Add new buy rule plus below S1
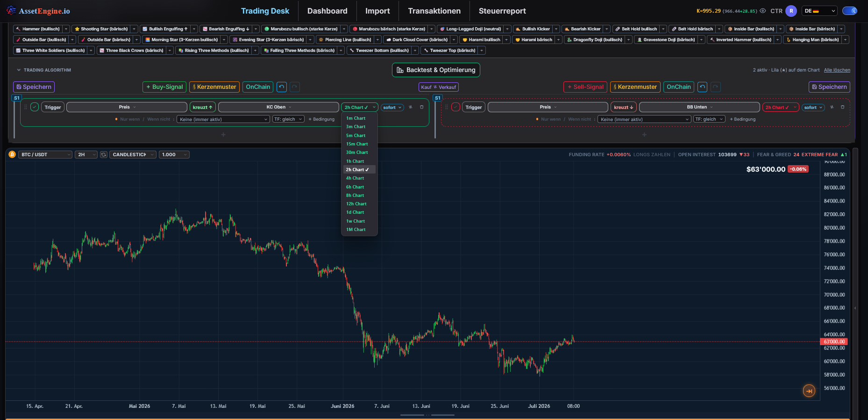Image resolution: width=868 pixels, height=420 pixels. pos(223,135)
